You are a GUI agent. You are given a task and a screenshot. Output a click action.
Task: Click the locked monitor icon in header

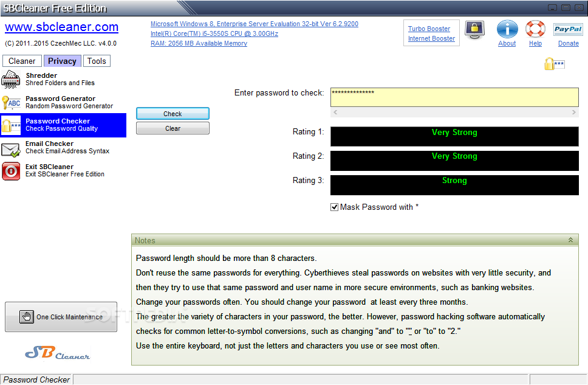point(475,30)
